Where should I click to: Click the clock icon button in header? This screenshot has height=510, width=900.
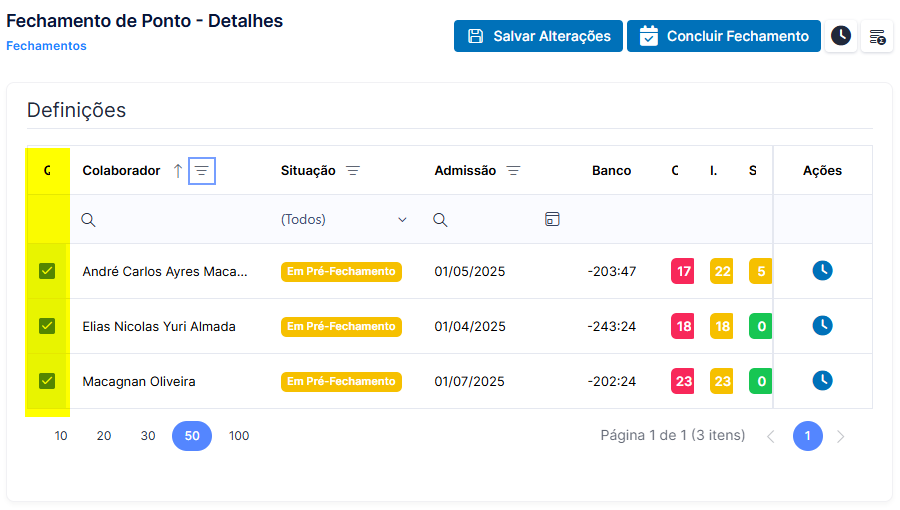click(x=841, y=36)
